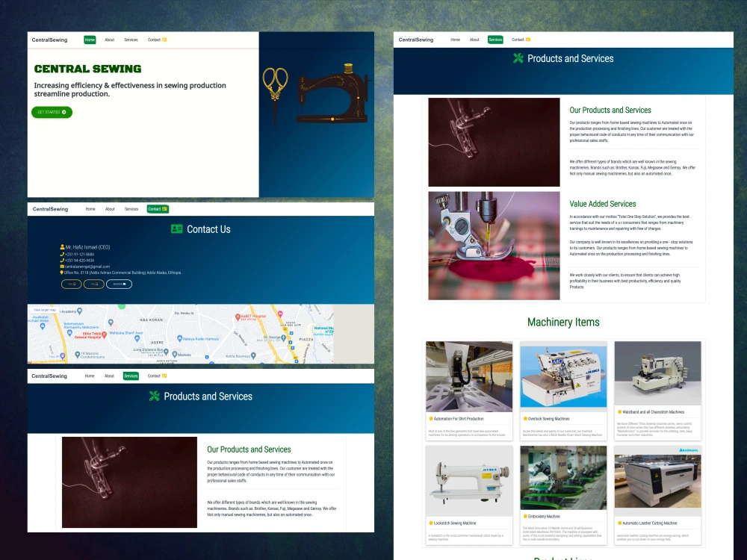Click the Value Added Services heading
The width and height of the screenshot is (747, 560).
click(x=603, y=204)
